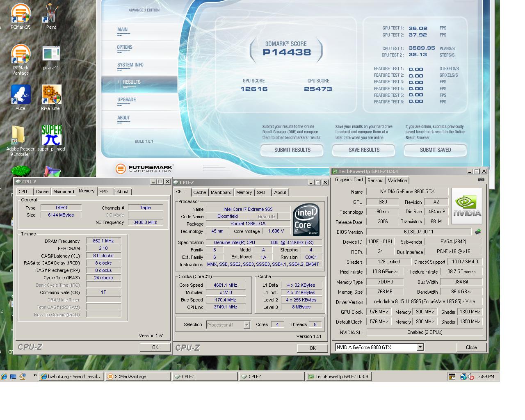The width and height of the screenshot is (525, 420).
Task: Click the GPU name field NVIDIA GeForce 8800 GTX
Action: click(407, 192)
